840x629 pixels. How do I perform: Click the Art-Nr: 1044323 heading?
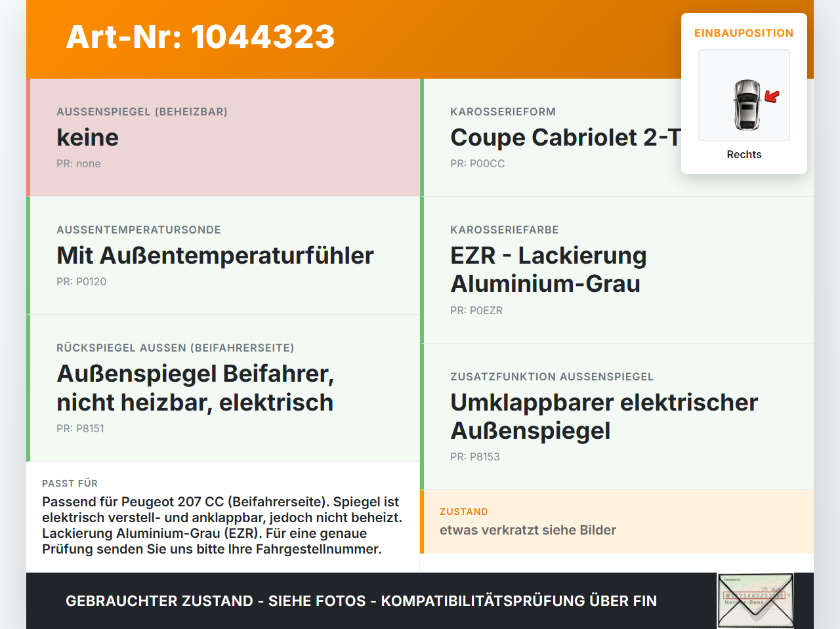click(x=200, y=37)
